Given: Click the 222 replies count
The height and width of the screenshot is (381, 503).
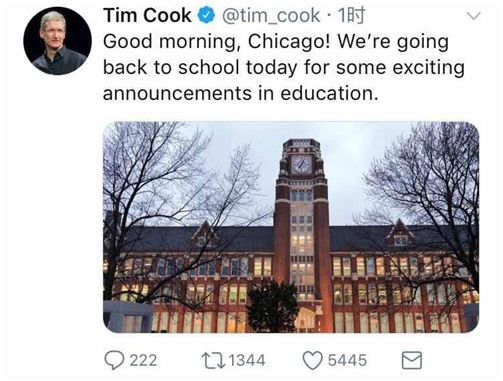Looking at the screenshot, I should click(143, 361).
